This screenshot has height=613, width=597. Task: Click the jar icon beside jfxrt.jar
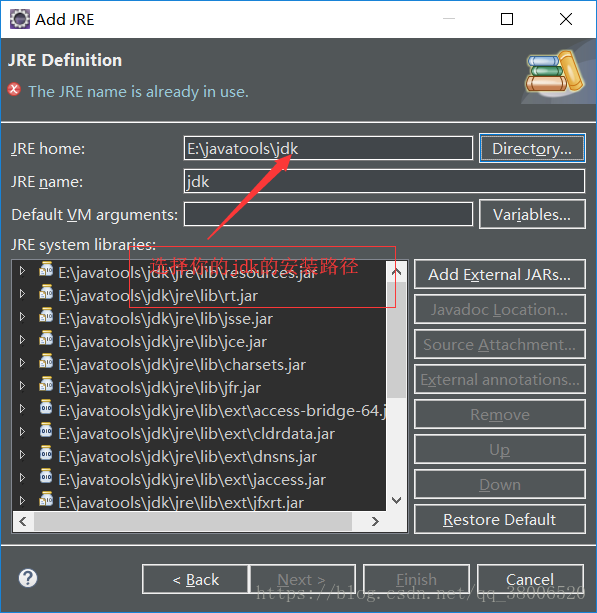[46, 499]
